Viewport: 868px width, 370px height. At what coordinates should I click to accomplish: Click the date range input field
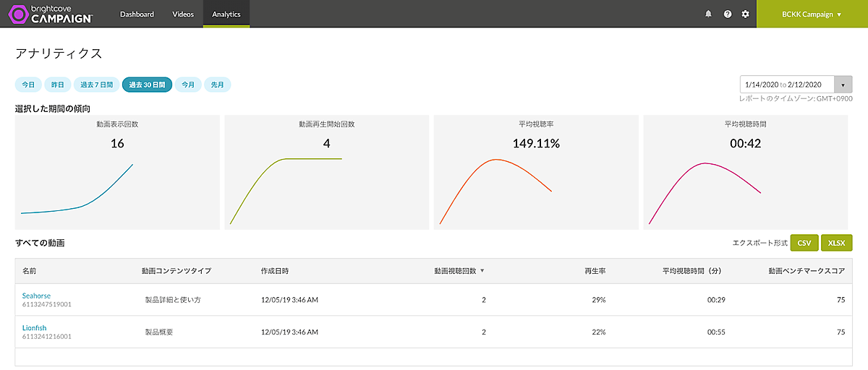(x=786, y=85)
